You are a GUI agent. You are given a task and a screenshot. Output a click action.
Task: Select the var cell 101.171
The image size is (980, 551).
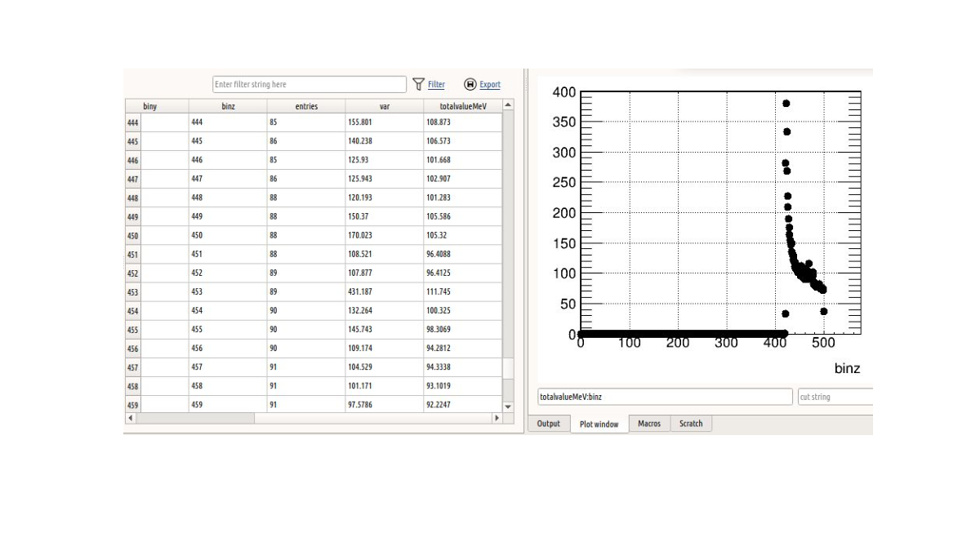385,385
